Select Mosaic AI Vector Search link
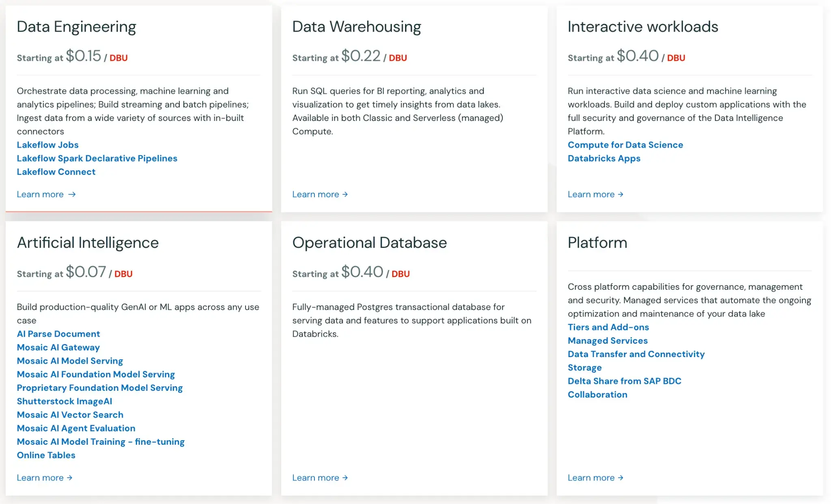 (70, 415)
